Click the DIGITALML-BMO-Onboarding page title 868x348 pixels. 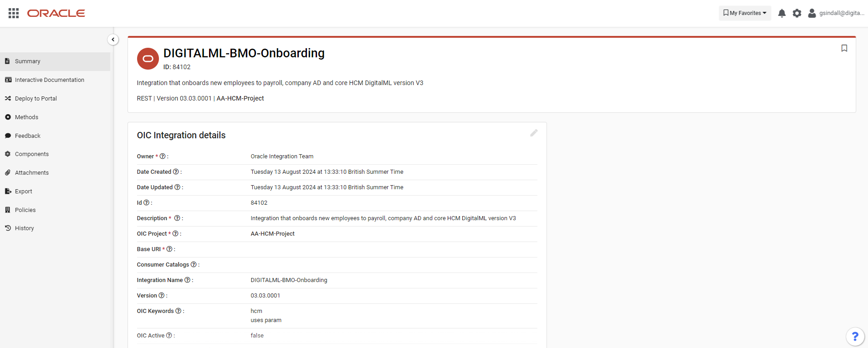pos(244,53)
